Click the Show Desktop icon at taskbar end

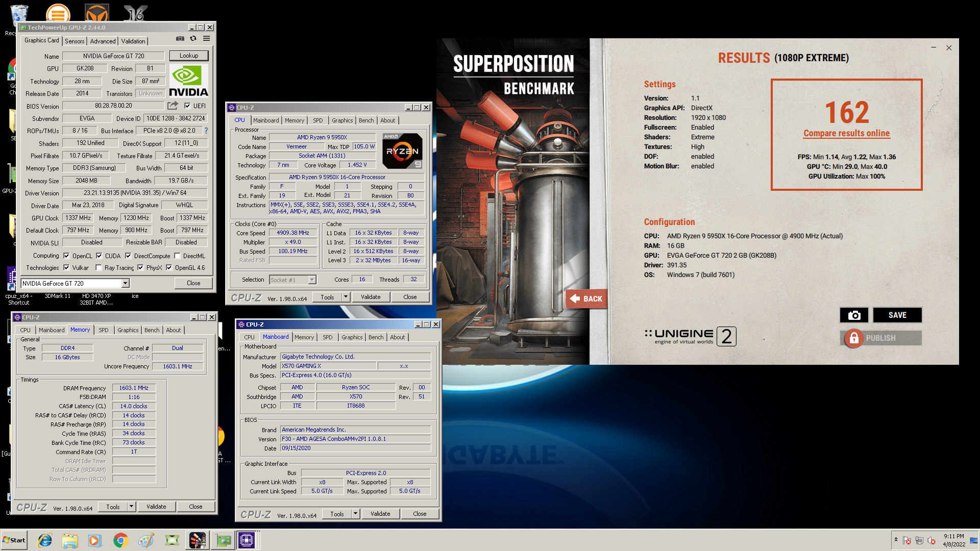click(974, 540)
